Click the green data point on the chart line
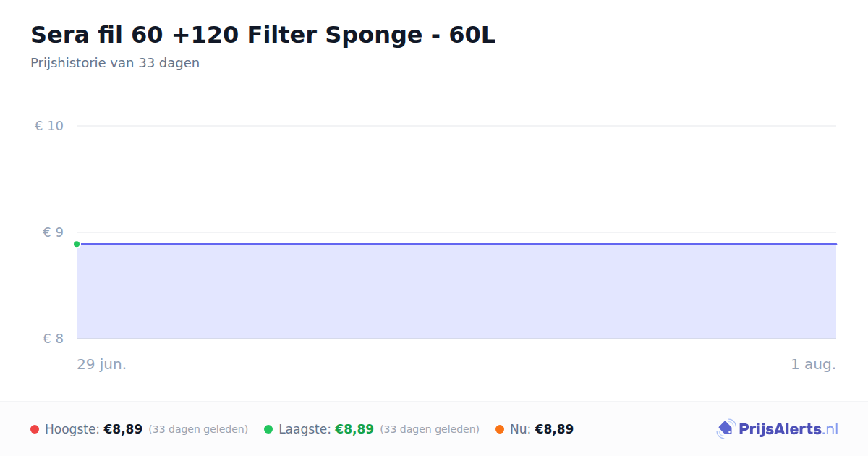868x456 pixels. pos(77,244)
